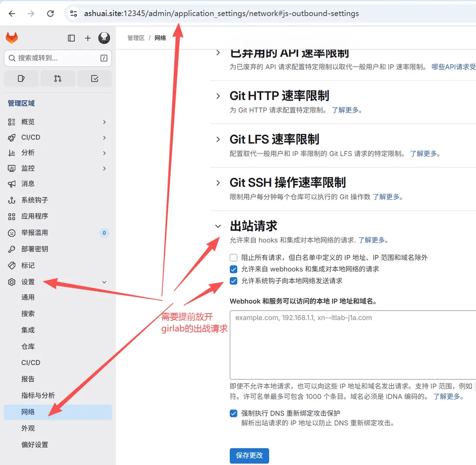Click the 保存更改 button

[249, 455]
